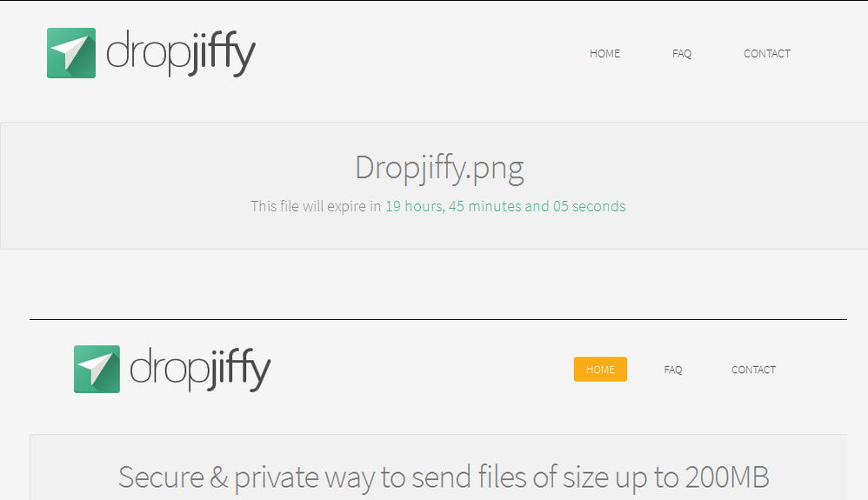Click the lower dropjiffy wordmark text
The image size is (868, 500).
(200, 370)
